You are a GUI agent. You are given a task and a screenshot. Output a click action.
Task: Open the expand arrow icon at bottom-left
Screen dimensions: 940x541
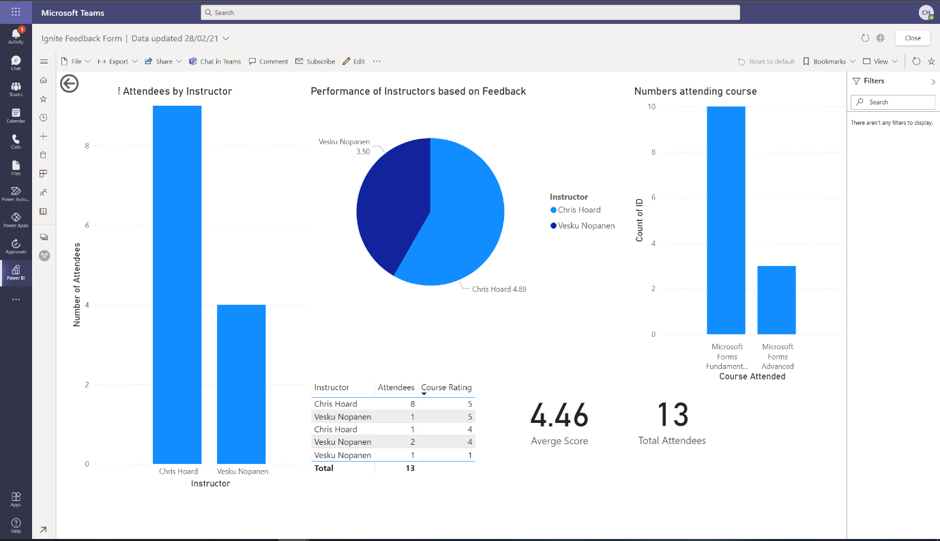[x=43, y=530]
